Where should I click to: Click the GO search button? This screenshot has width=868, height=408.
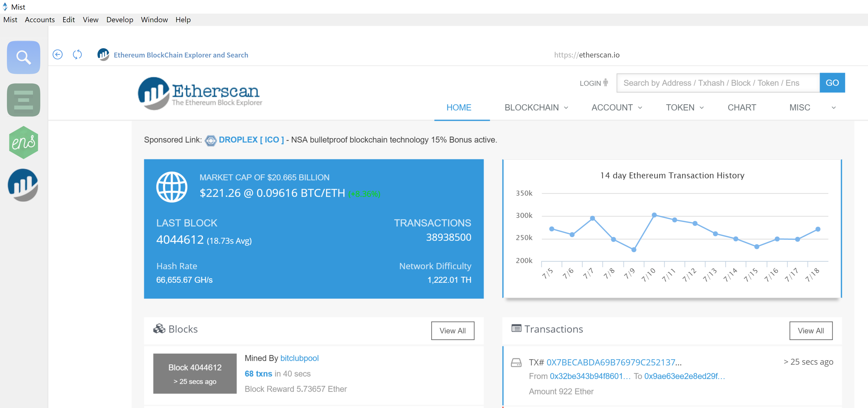[x=832, y=83]
